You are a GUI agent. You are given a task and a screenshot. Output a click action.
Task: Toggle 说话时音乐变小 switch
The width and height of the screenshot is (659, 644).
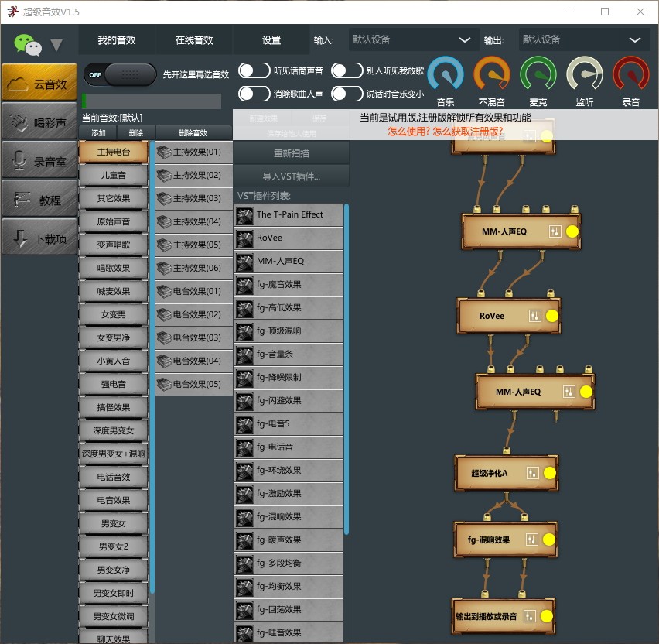[347, 94]
